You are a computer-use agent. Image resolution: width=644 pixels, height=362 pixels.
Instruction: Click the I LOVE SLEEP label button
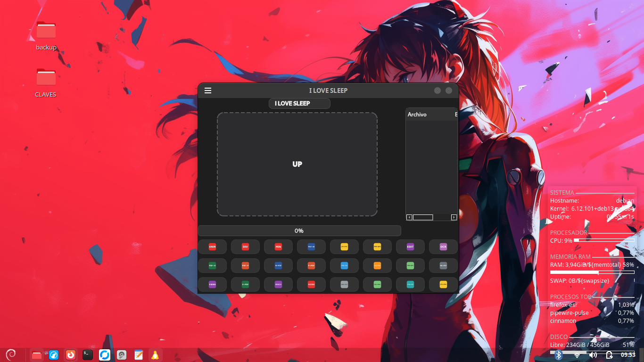click(299, 103)
